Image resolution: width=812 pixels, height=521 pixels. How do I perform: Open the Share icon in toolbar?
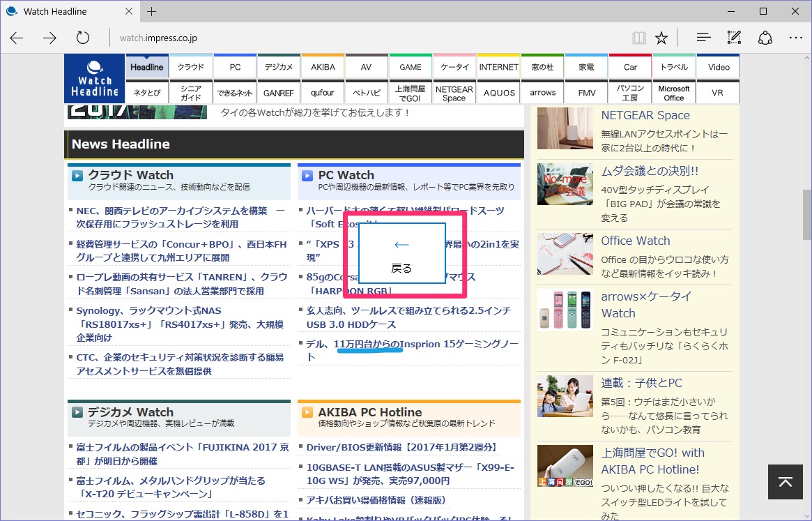765,38
